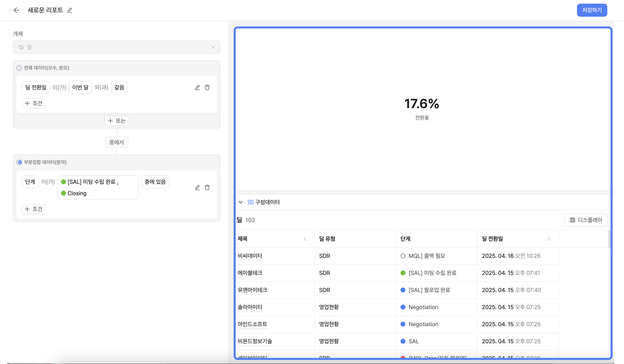Edit the 단계 condition with pencil icon
Viewport: 624px width, 364px height.
[x=197, y=187]
